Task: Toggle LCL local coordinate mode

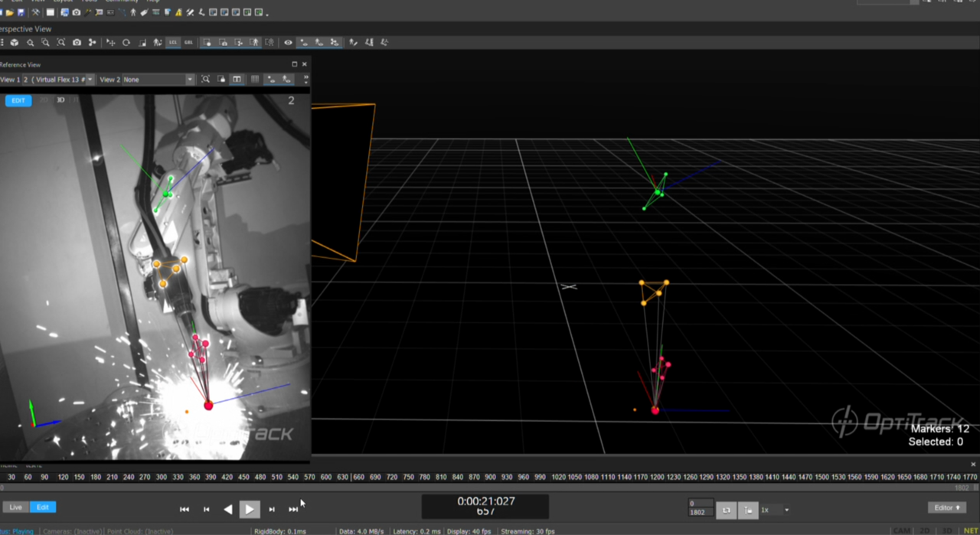Action: [173, 43]
